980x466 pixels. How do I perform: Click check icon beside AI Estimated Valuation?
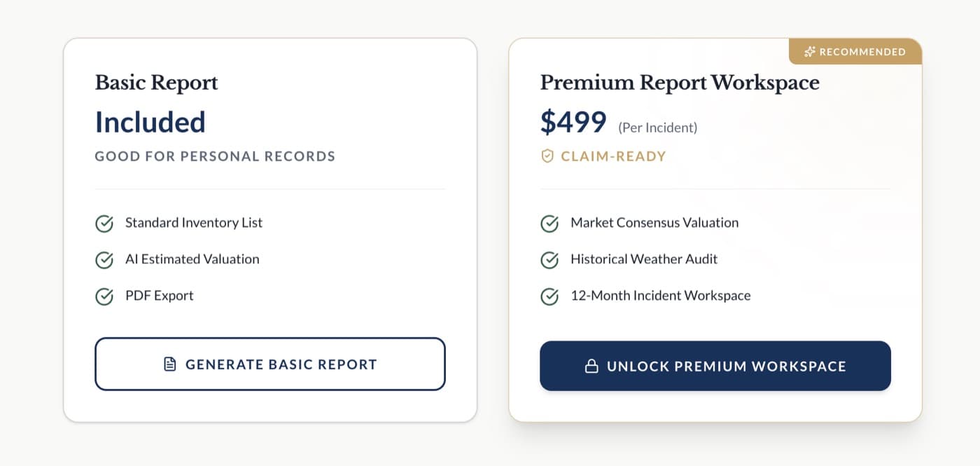pos(104,260)
